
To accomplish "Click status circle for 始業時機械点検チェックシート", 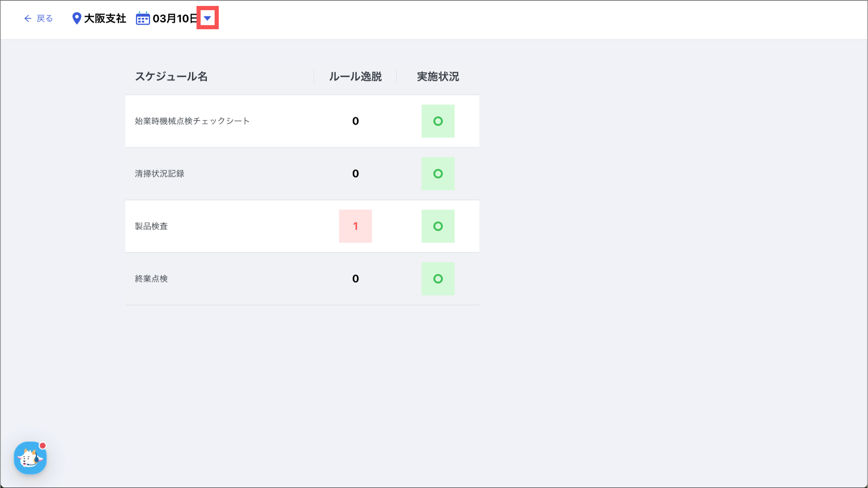I will [x=438, y=121].
